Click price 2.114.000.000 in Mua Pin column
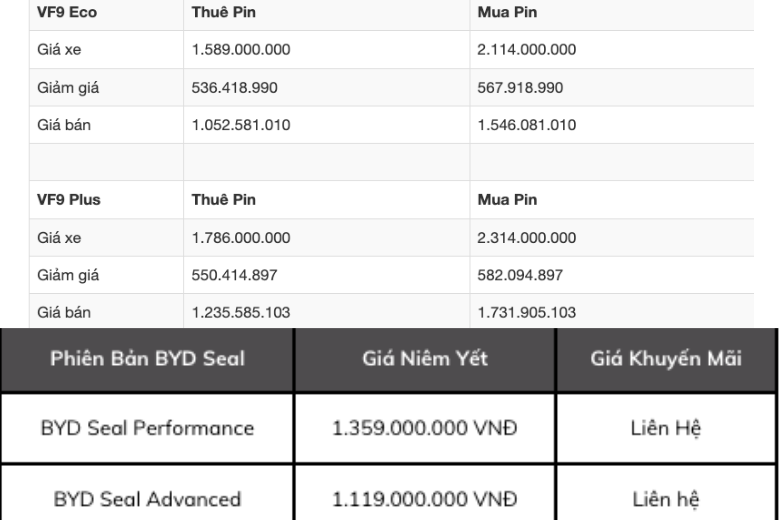Image resolution: width=780 pixels, height=520 pixels. tap(527, 49)
